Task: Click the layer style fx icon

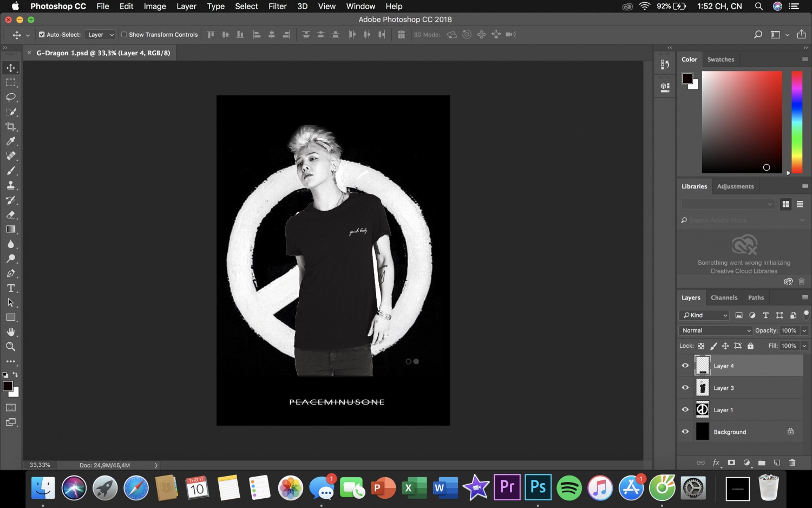Action: (716, 463)
